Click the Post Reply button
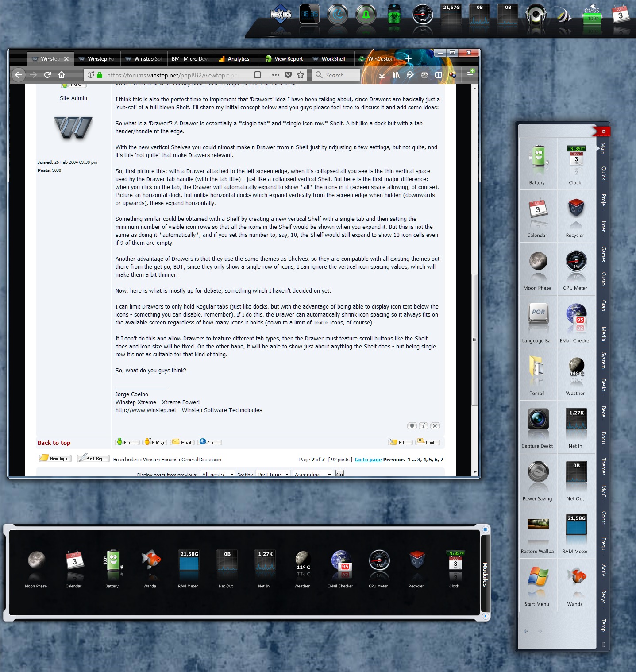636x672 pixels. (93, 458)
